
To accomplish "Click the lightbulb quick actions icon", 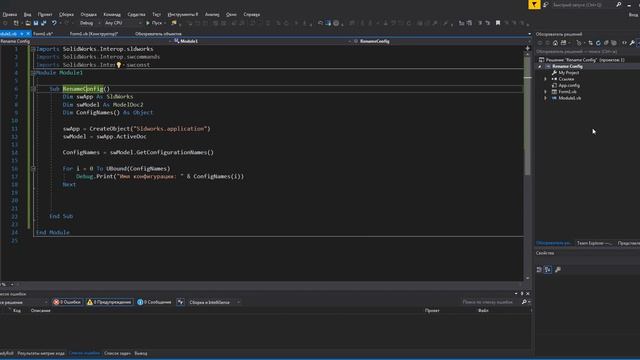I will (x=119, y=65).
